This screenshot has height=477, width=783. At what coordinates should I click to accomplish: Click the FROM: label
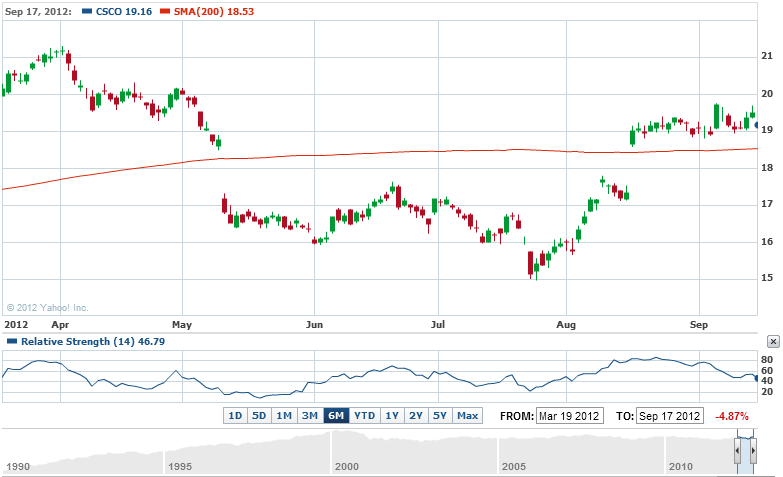517,416
